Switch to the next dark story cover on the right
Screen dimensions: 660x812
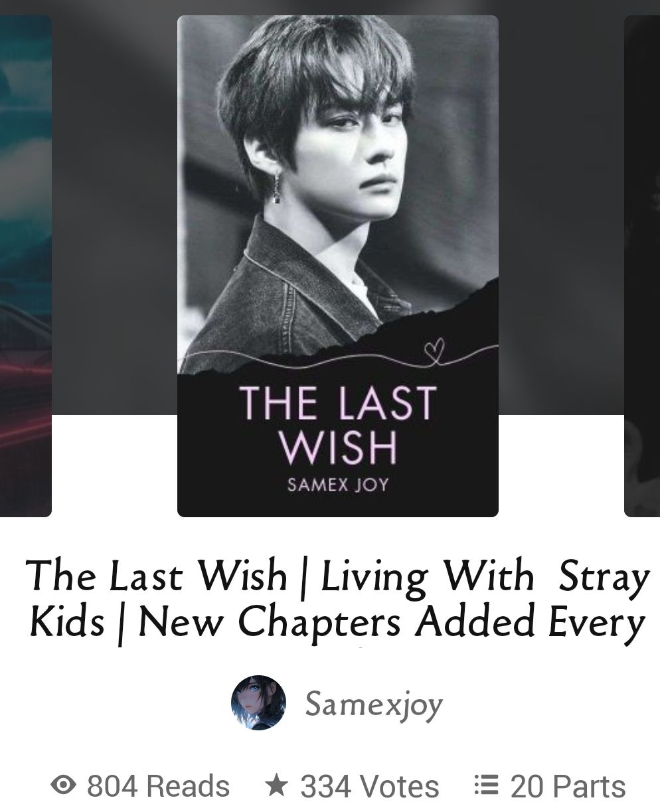[642, 266]
